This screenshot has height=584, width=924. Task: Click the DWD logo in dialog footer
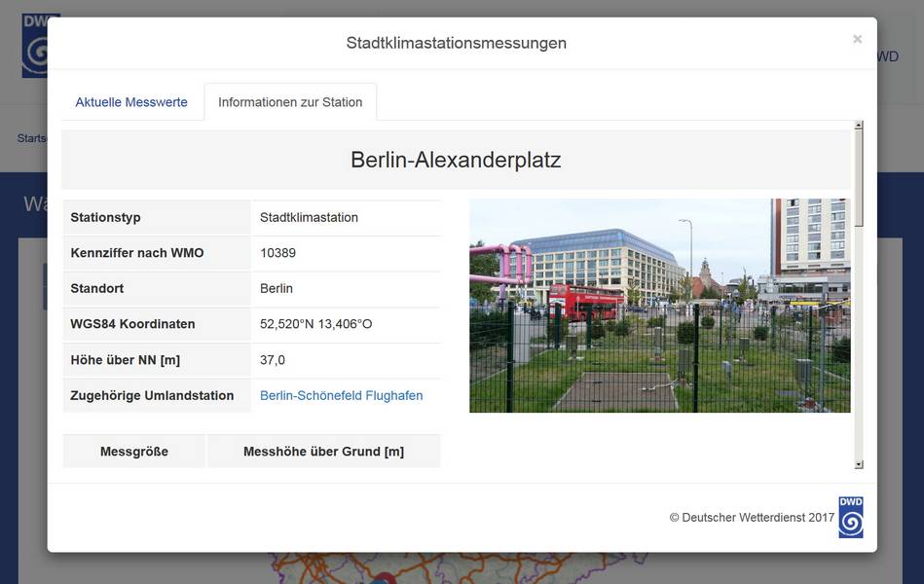(x=850, y=517)
